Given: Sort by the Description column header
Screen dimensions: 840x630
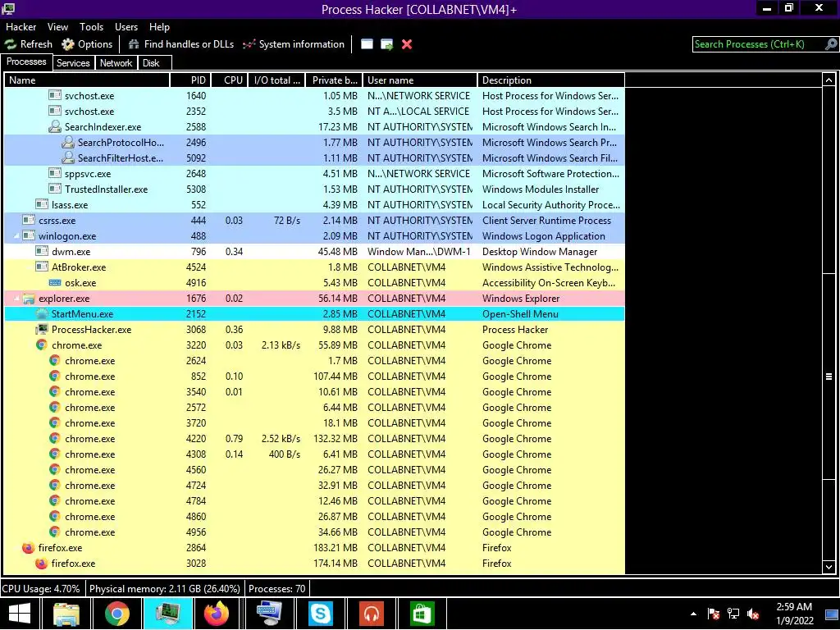Looking at the screenshot, I should click(x=550, y=80).
